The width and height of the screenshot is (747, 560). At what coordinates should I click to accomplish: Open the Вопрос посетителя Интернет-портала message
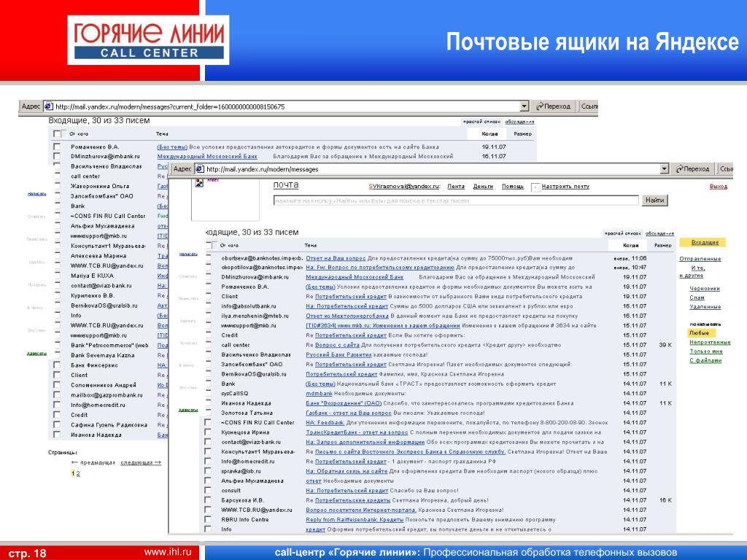361,510
